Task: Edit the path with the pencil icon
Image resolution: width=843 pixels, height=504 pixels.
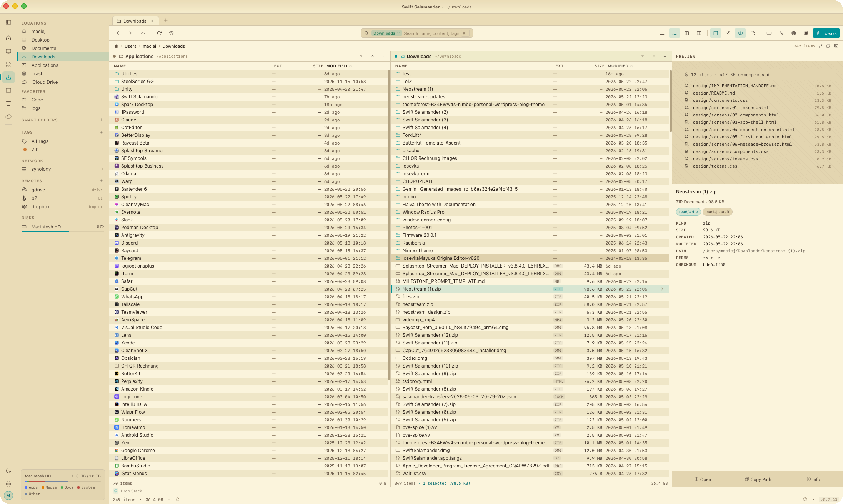Action: (x=821, y=46)
